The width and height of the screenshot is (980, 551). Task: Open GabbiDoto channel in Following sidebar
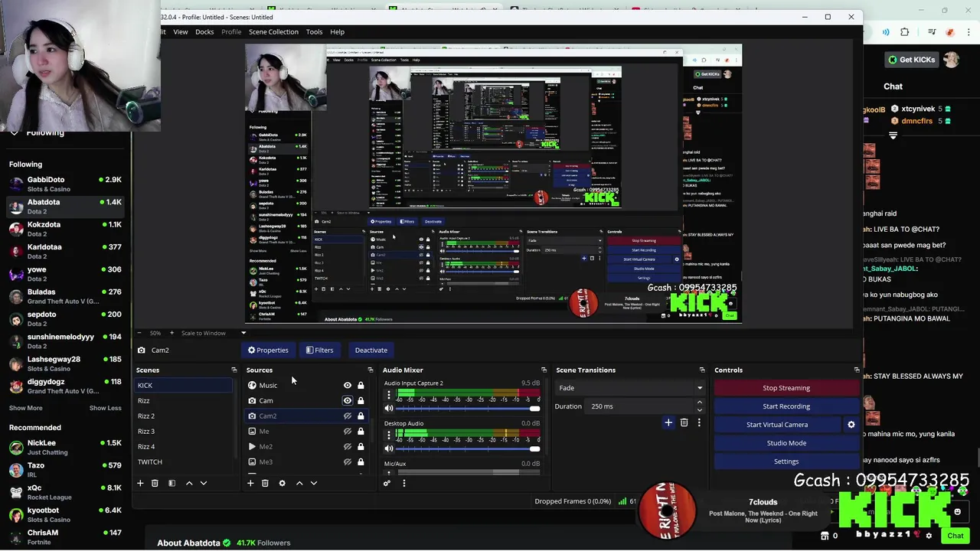coord(65,184)
